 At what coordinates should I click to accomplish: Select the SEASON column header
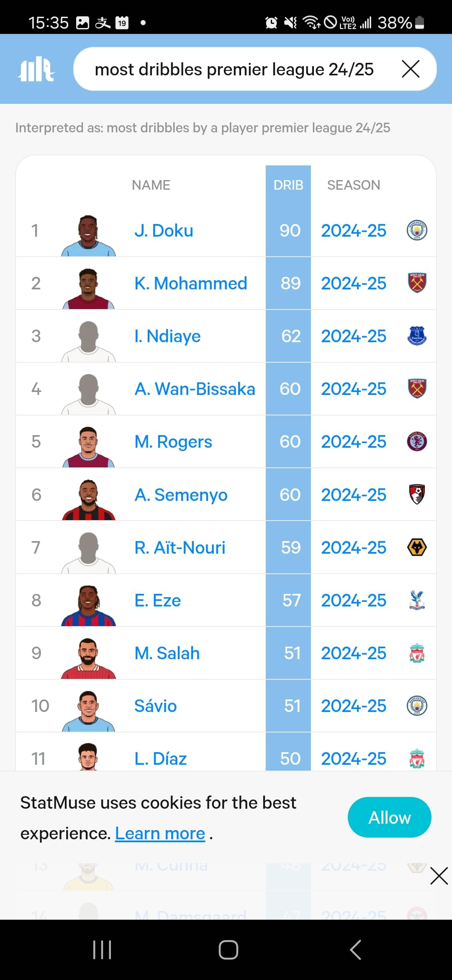pos(354,185)
